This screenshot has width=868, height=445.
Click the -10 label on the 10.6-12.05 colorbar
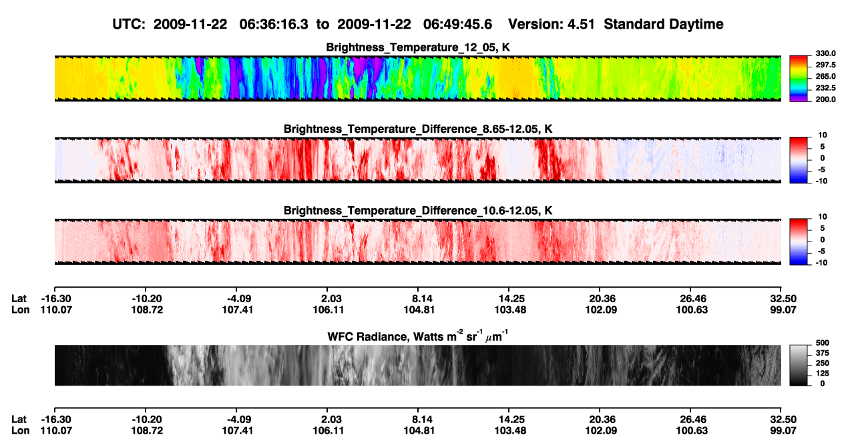(x=821, y=262)
